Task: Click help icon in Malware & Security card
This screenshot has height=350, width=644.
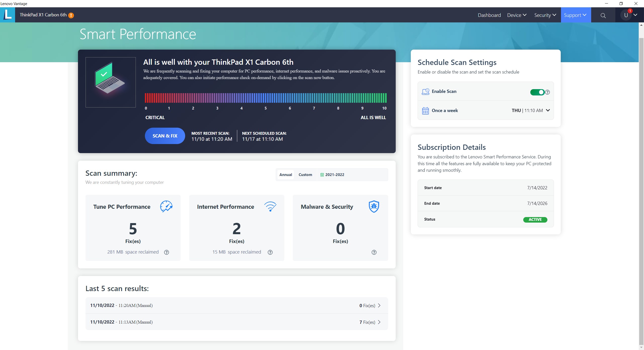Action: coord(374,252)
